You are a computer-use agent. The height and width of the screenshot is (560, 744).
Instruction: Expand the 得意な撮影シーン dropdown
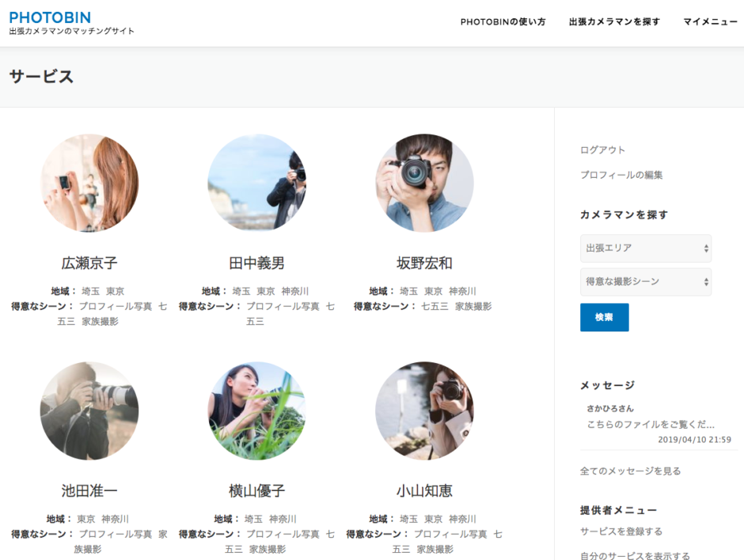pyautogui.click(x=645, y=282)
